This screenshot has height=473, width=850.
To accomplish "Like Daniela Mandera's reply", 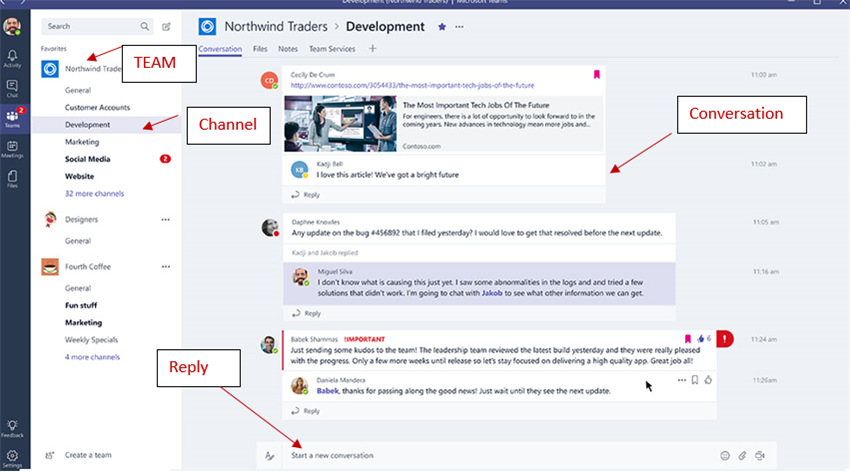I will coord(708,380).
